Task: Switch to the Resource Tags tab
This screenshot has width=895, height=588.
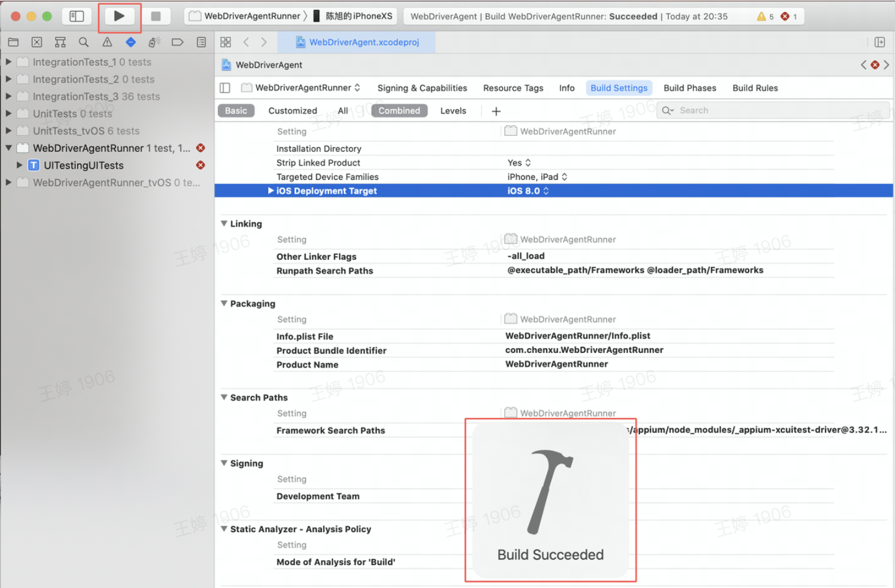Action: coord(513,88)
